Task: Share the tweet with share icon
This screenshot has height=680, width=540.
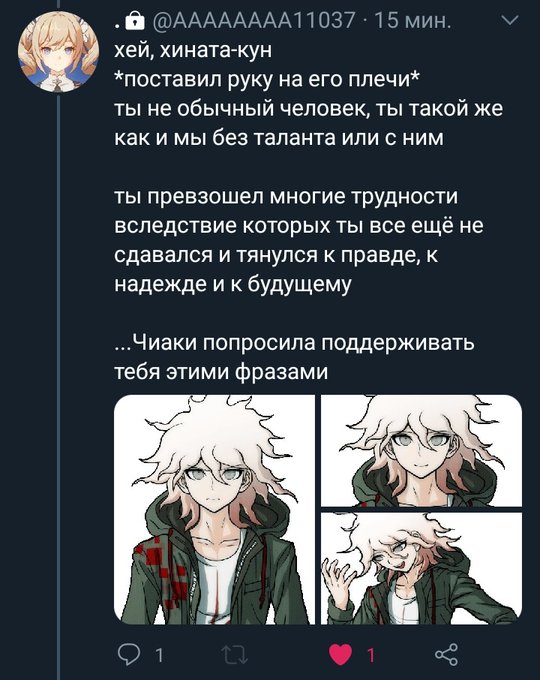Action: click(446, 654)
